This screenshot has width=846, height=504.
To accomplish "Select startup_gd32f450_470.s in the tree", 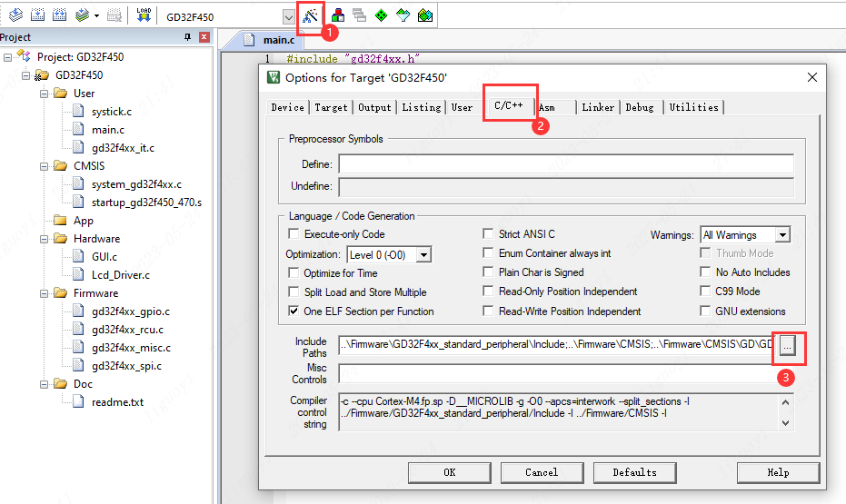I will pyautogui.click(x=146, y=203).
